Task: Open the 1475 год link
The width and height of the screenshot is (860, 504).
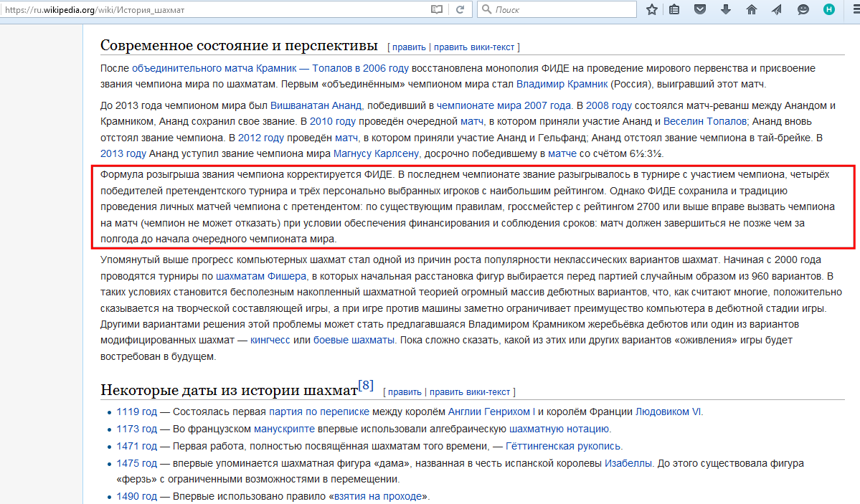Action: click(136, 463)
